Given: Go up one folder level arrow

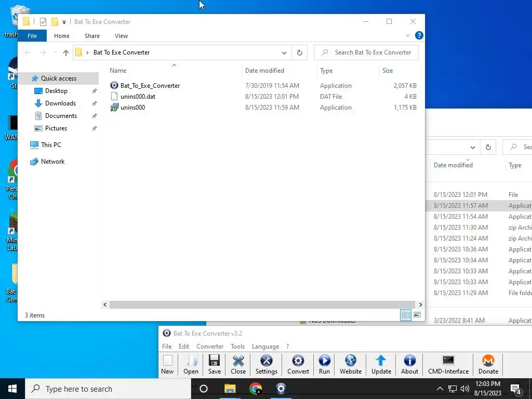Looking at the screenshot, I should (x=66, y=52).
